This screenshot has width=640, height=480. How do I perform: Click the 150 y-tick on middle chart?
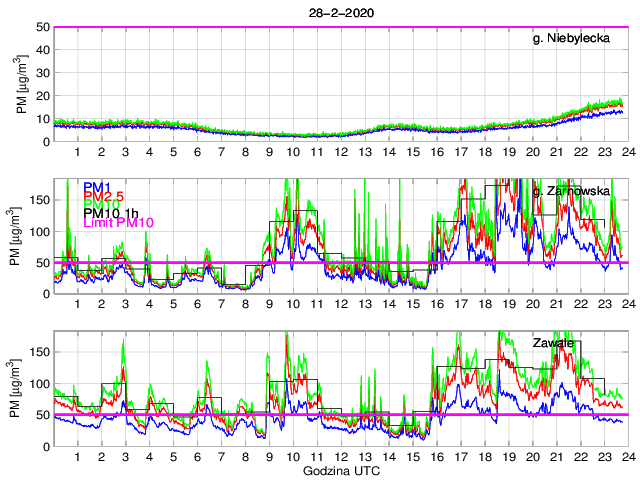39,200
